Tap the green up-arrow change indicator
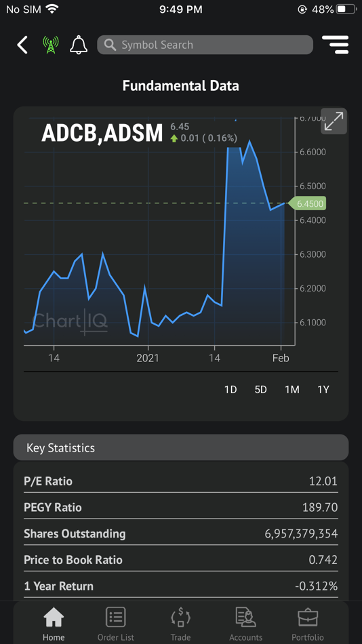This screenshot has width=362, height=644. [174, 138]
